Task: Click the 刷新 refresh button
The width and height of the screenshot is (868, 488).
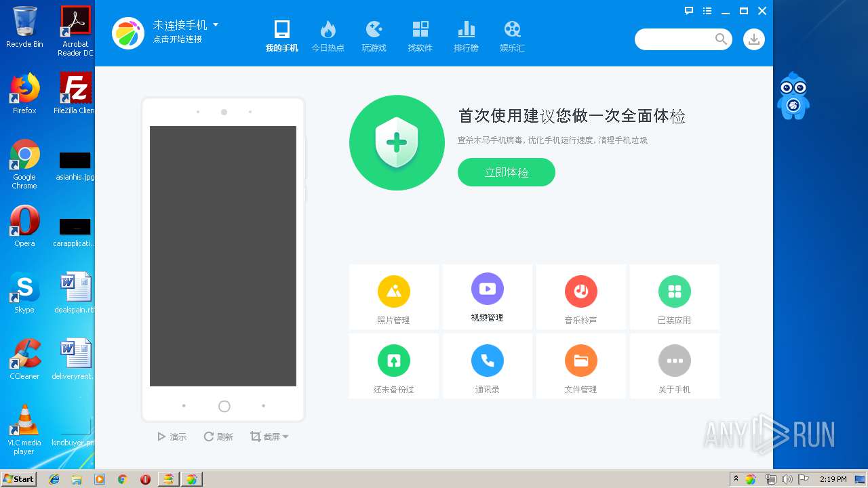Action: tap(219, 436)
